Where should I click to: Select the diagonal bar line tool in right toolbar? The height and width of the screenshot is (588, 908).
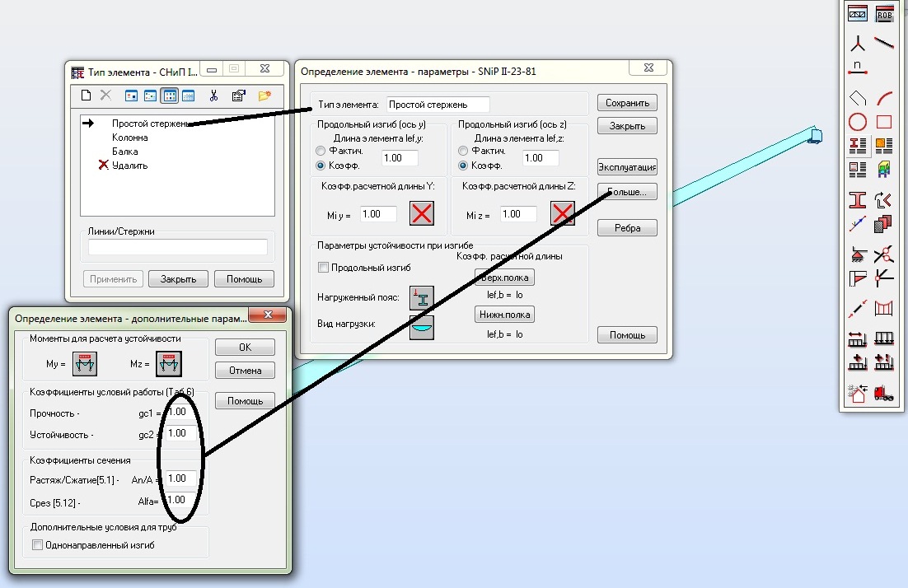point(883,43)
